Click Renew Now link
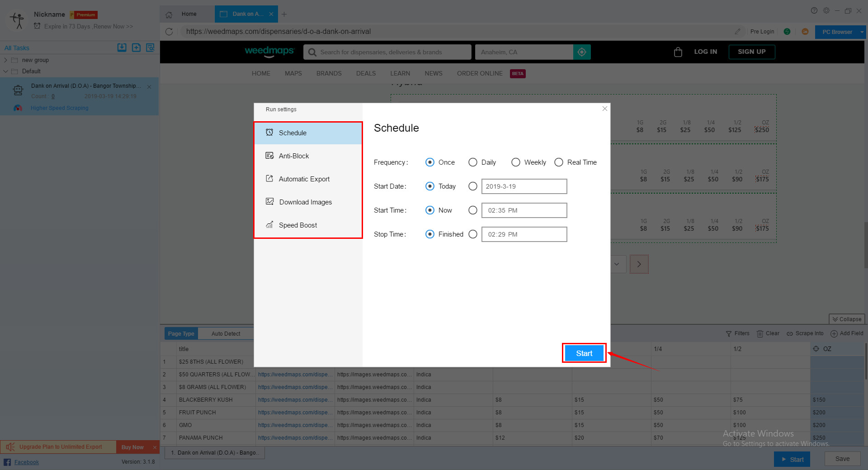This screenshot has width=868, height=470. [x=113, y=27]
